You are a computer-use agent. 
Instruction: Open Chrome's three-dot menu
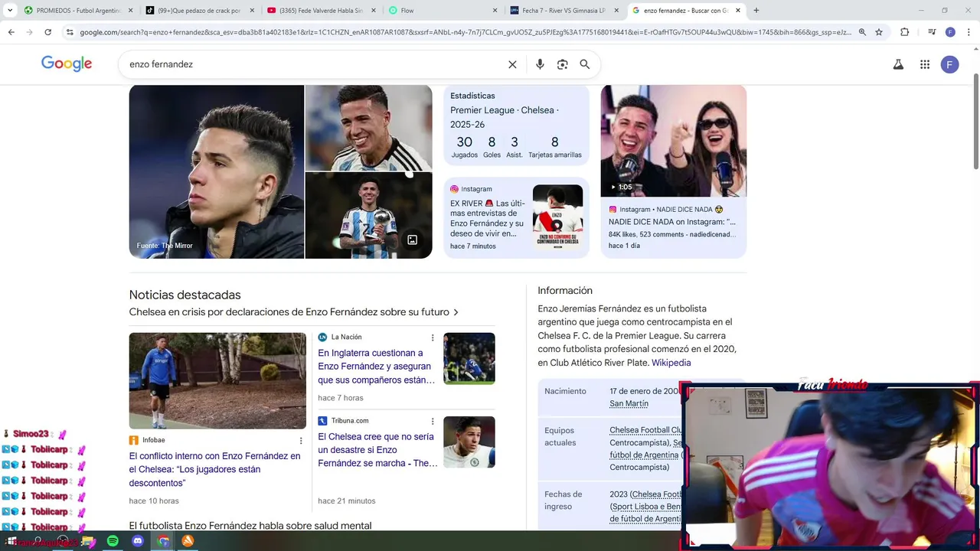pos(969,32)
